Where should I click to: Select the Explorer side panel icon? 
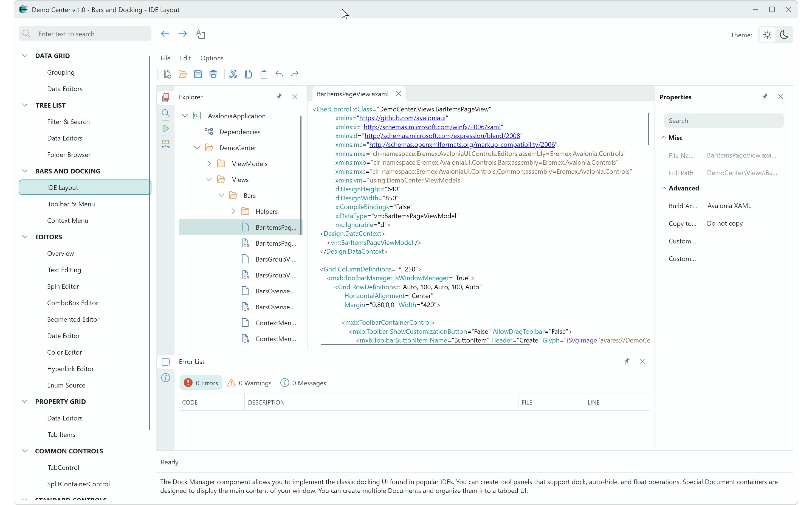[165, 97]
